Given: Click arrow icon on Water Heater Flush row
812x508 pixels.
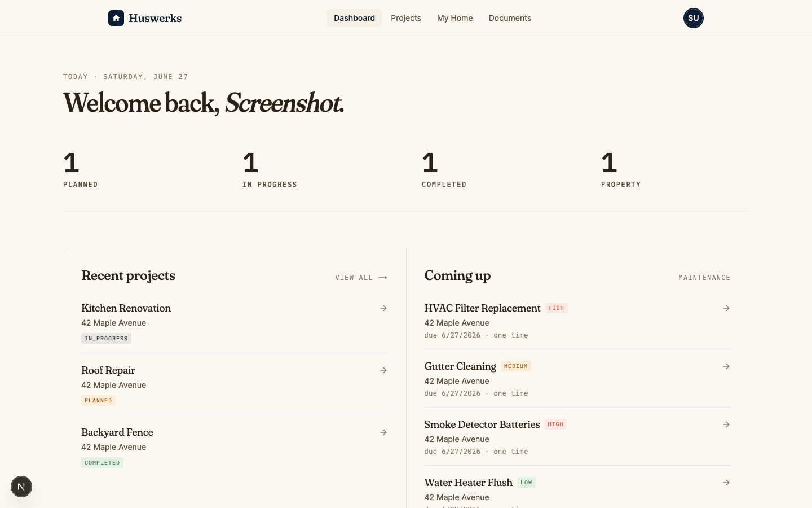Looking at the screenshot, I should pos(726,483).
